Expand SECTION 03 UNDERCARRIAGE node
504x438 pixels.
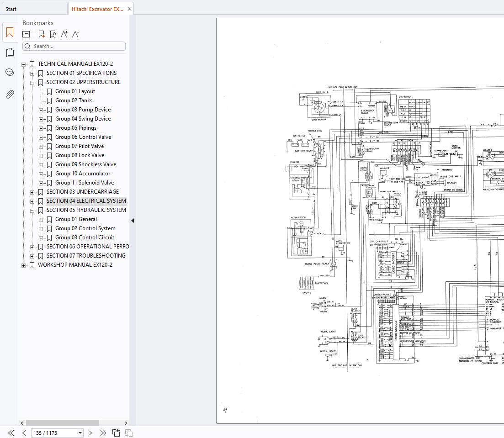(32, 192)
